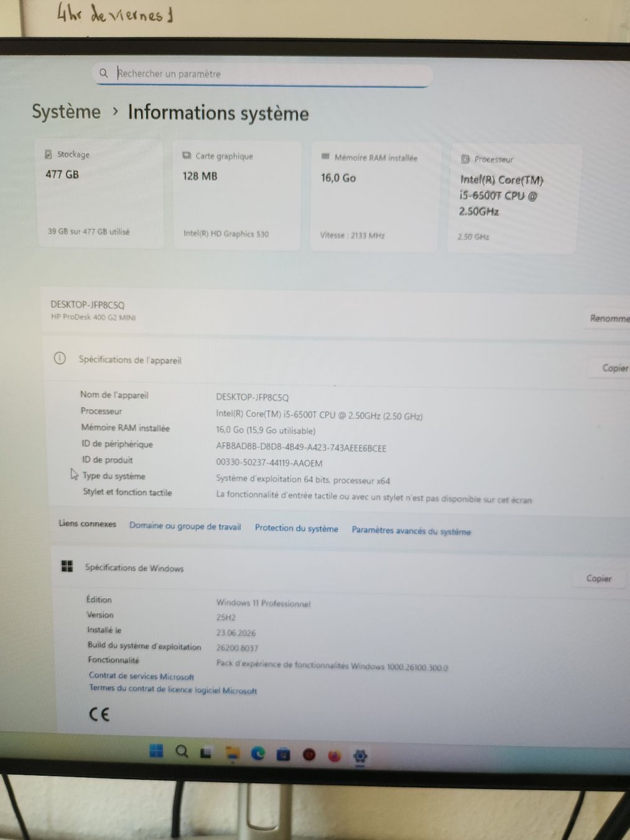Launch Firefox from taskbar
Screen dimensions: 630x840
pos(335,756)
